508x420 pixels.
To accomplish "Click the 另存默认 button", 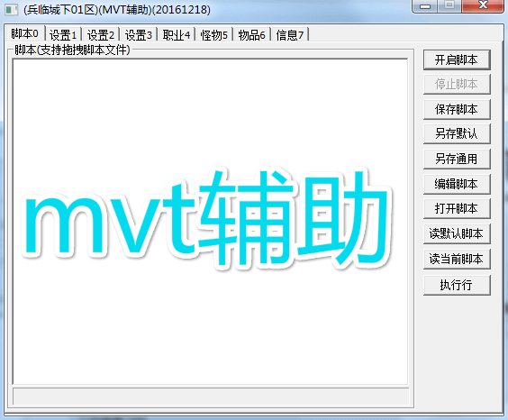I will pos(457,134).
